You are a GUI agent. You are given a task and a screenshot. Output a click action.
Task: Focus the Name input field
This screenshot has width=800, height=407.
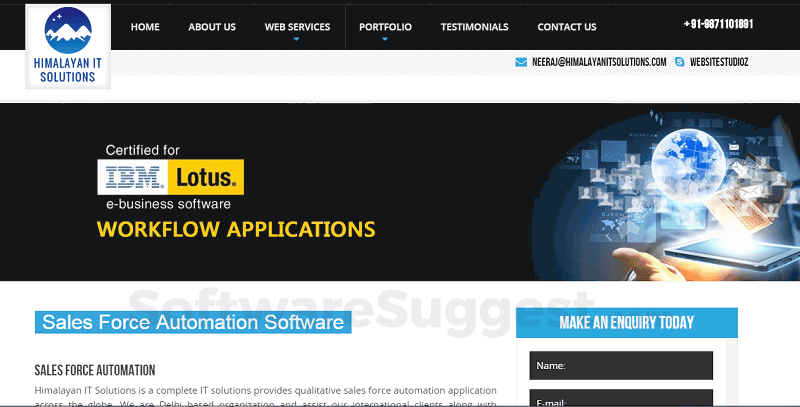click(621, 365)
